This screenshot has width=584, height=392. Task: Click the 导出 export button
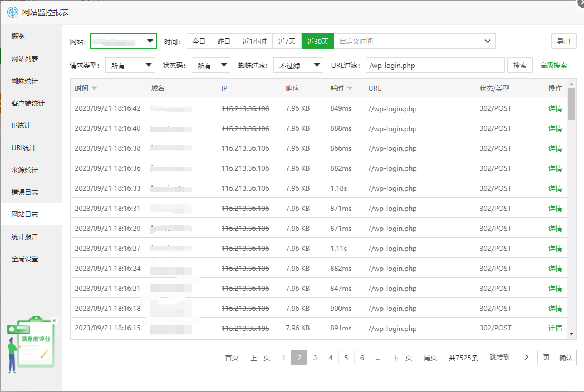click(x=563, y=41)
